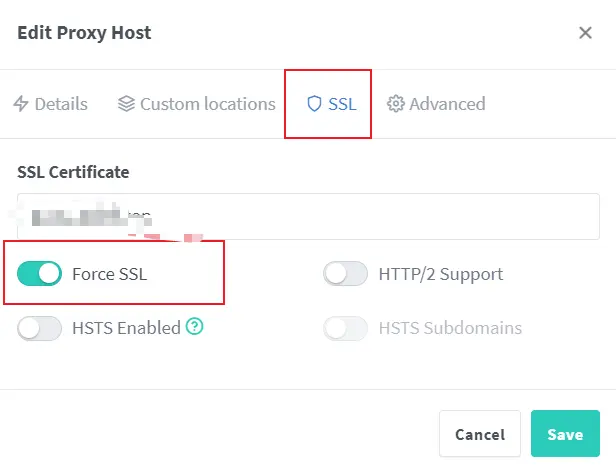
Task: Click the stacked layers icon for Custom locations
Action: point(126,104)
